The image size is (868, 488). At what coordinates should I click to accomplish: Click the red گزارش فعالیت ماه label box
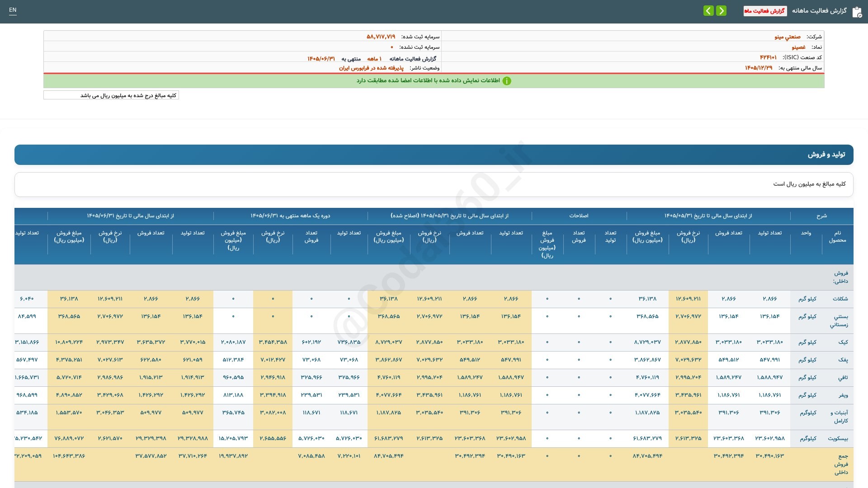coord(765,11)
